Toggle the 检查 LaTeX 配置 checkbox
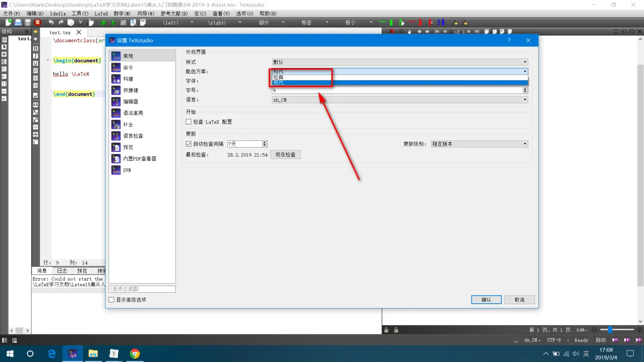This screenshot has width=644, height=362. pyautogui.click(x=188, y=122)
